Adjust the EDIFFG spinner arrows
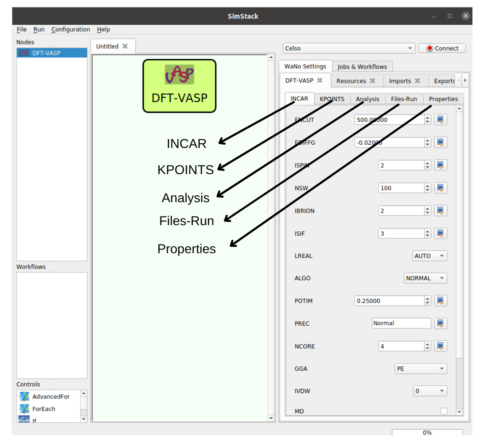The image size is (483, 448). (427, 142)
